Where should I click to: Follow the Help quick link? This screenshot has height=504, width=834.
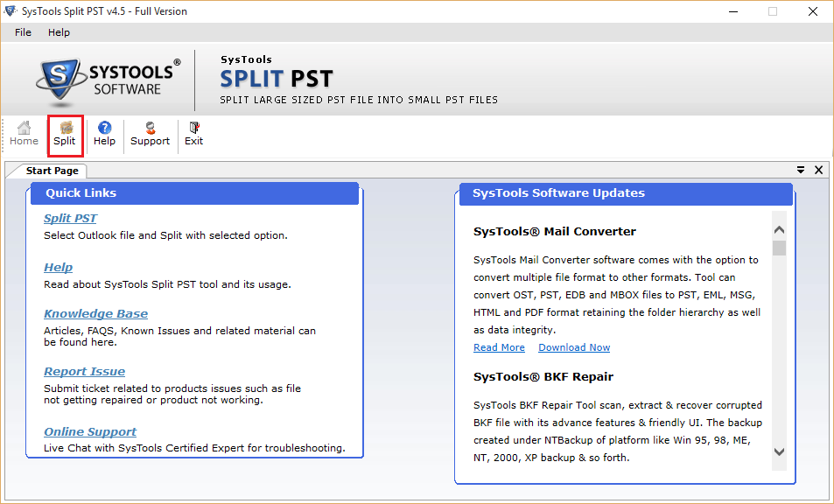click(x=58, y=268)
